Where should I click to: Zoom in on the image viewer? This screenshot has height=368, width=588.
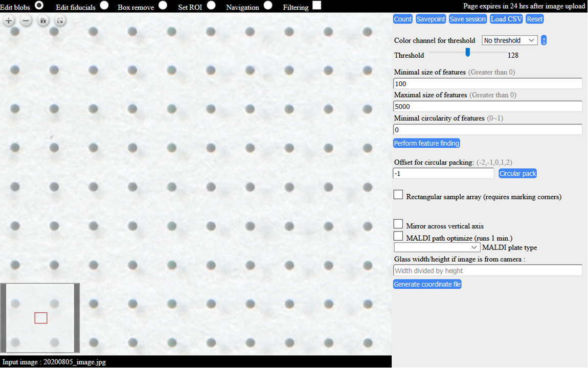(9, 20)
